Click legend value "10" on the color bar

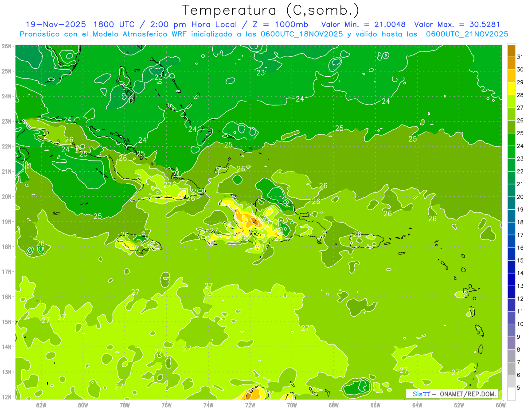[x=520, y=324]
